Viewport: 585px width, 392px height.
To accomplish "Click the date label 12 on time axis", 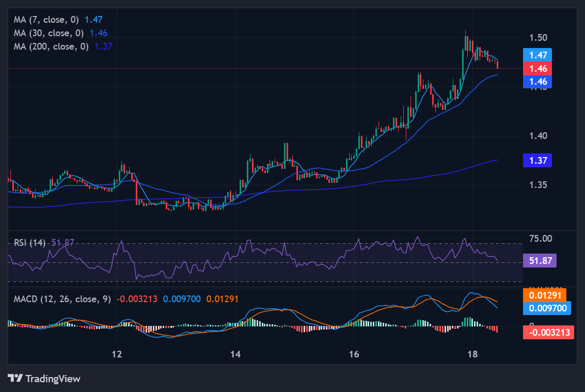I will coord(117,354).
